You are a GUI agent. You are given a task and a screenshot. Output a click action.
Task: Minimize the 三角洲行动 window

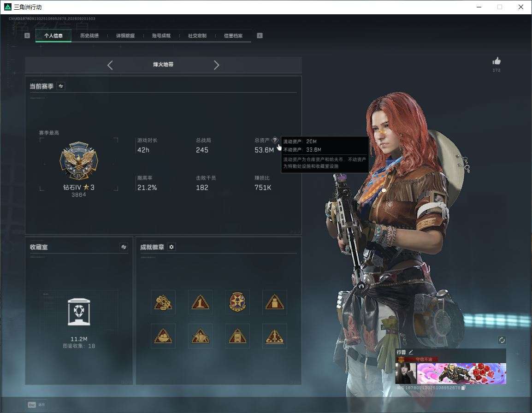(x=479, y=7)
